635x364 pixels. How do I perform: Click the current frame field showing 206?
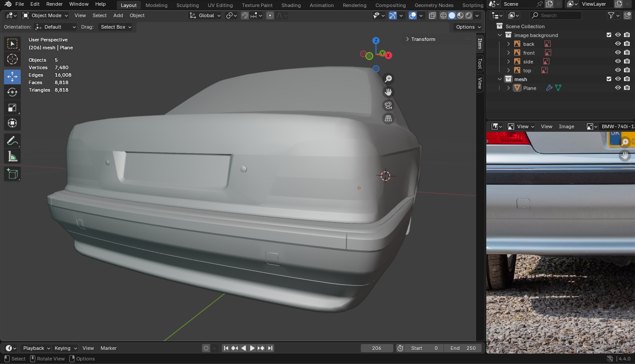[x=377, y=348]
